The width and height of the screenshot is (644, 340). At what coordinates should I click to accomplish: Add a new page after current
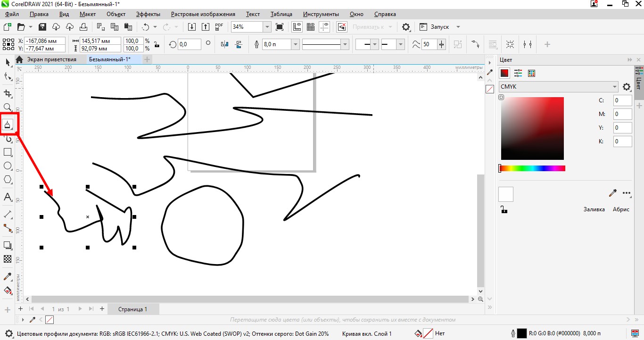click(102, 309)
